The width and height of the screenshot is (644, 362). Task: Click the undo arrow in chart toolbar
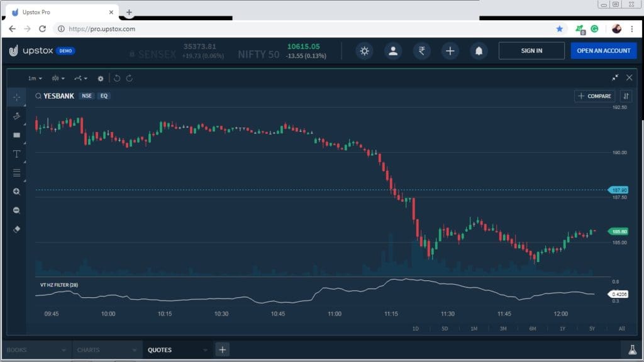[x=117, y=78]
